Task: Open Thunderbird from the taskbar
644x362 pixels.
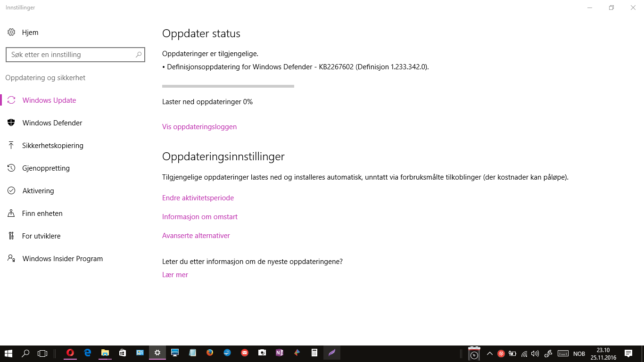Action: 227,353
